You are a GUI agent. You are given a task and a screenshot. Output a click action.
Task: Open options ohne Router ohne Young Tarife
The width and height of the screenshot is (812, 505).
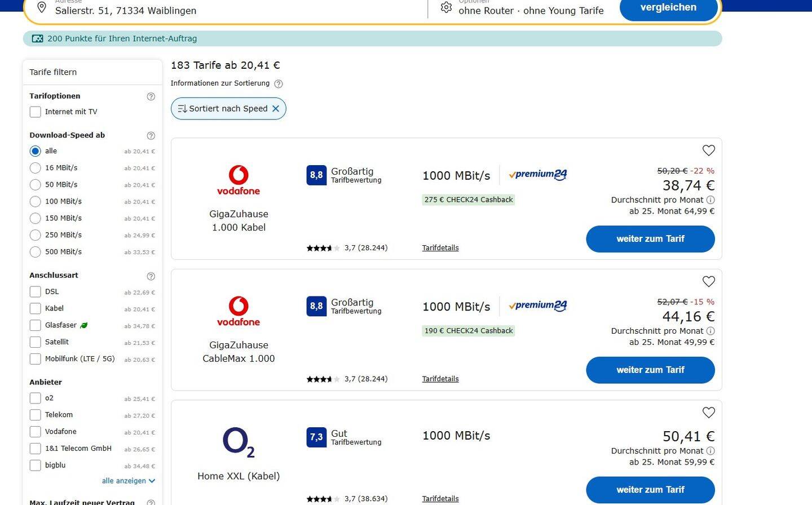(x=531, y=11)
